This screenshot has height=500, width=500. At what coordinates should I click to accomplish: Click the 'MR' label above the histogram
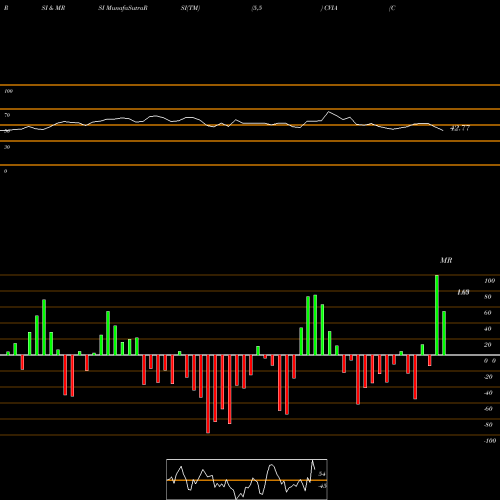pos(446,260)
